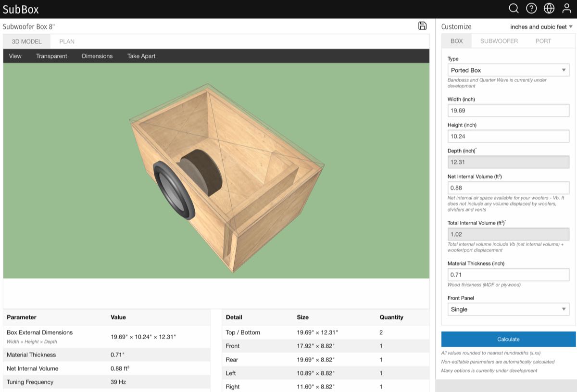Switch to the PLAN tab

point(67,41)
